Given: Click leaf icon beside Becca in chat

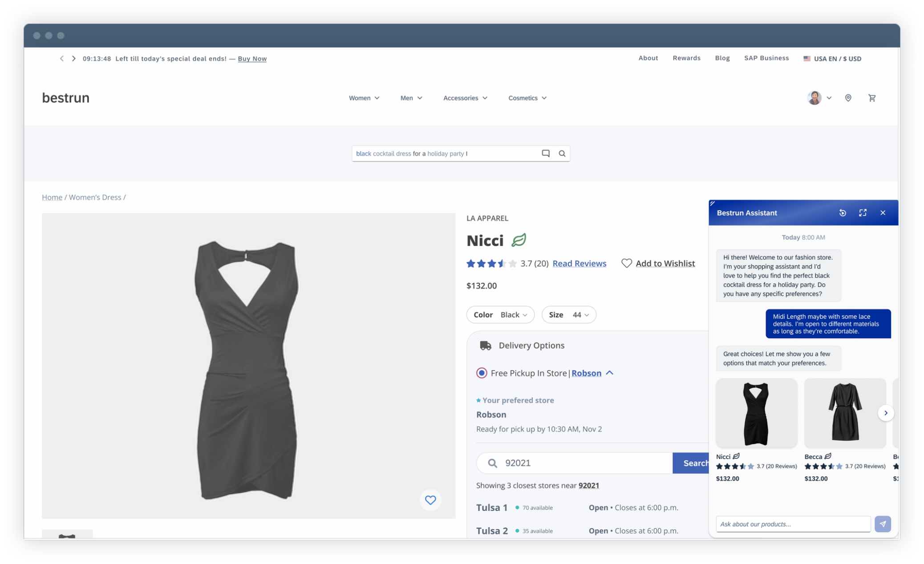Looking at the screenshot, I should 828,456.
